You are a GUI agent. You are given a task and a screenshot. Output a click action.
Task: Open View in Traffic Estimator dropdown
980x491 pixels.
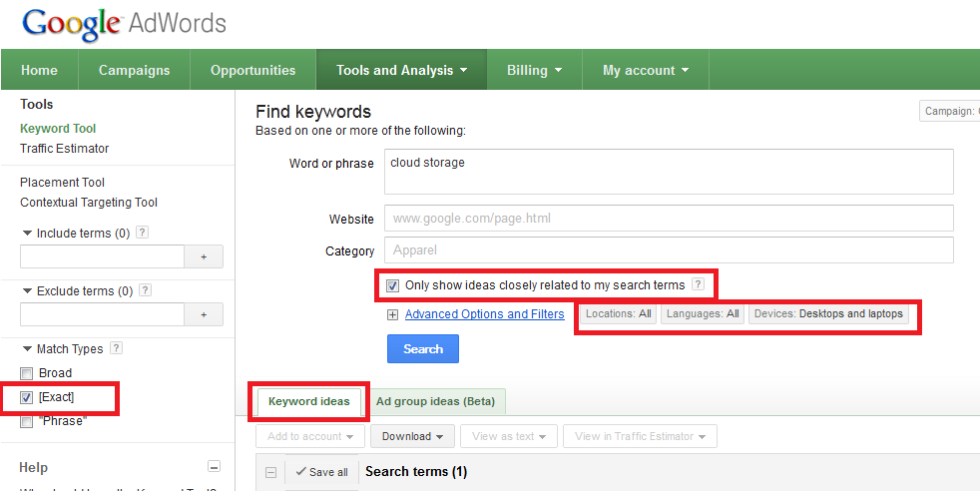point(640,436)
